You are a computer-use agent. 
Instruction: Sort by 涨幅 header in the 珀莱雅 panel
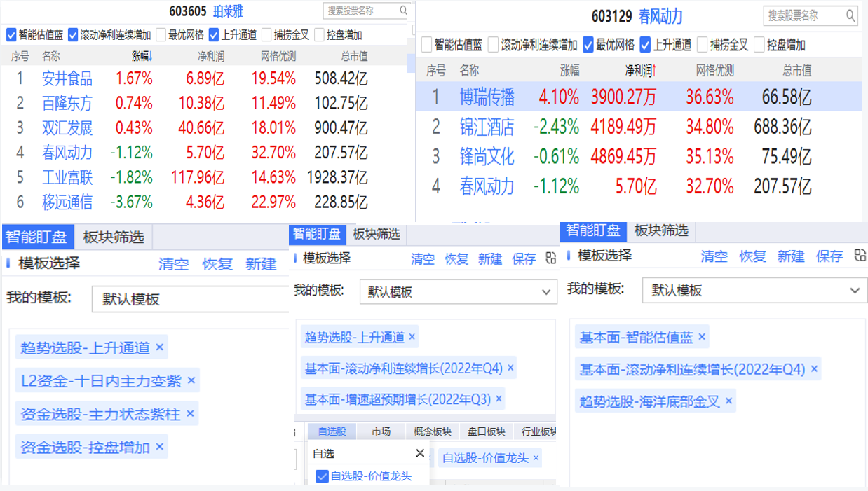142,56
